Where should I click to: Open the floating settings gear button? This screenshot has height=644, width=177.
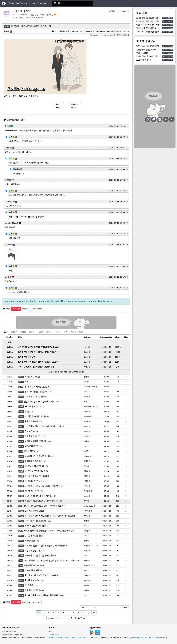click(x=148, y=119)
